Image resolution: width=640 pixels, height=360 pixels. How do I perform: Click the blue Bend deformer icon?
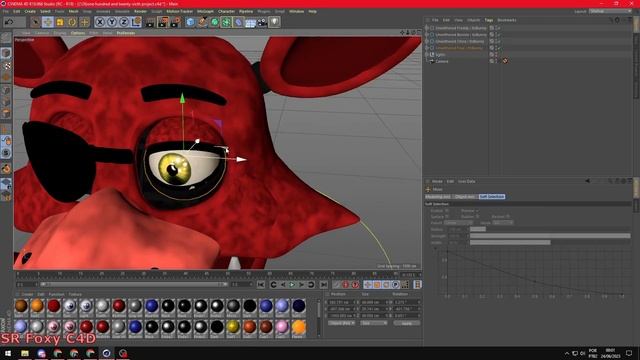pos(238,22)
